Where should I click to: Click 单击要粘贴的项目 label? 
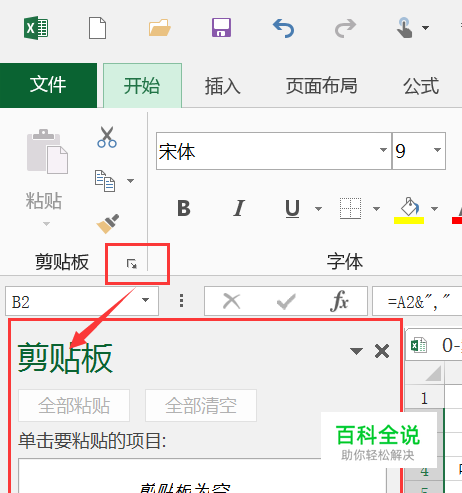click(x=92, y=441)
